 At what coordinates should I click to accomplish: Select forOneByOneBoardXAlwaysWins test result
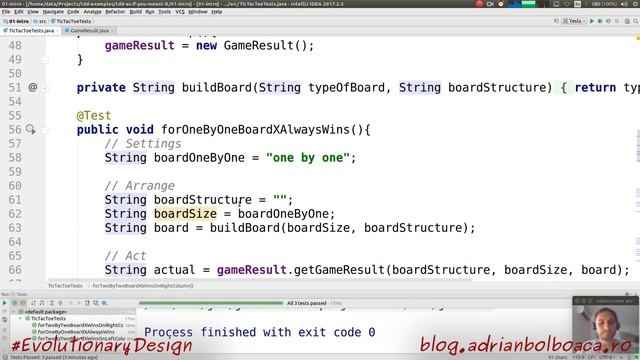[x=76, y=332]
